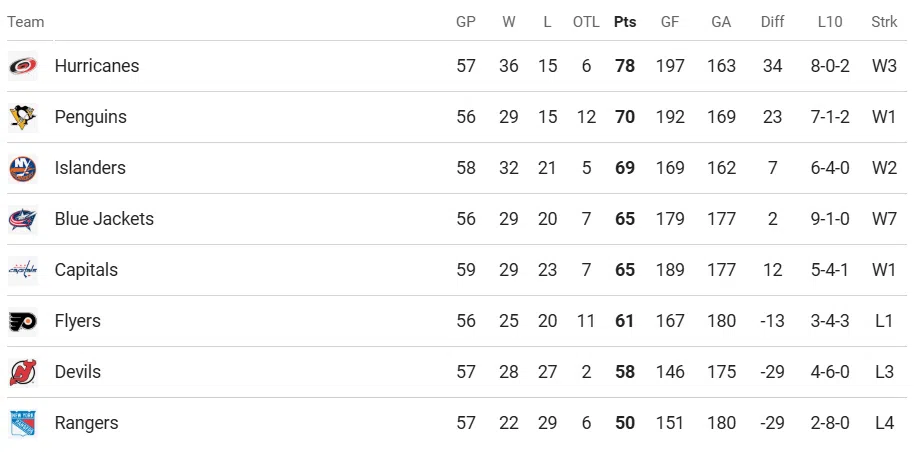Click the Pts column header

(x=625, y=22)
